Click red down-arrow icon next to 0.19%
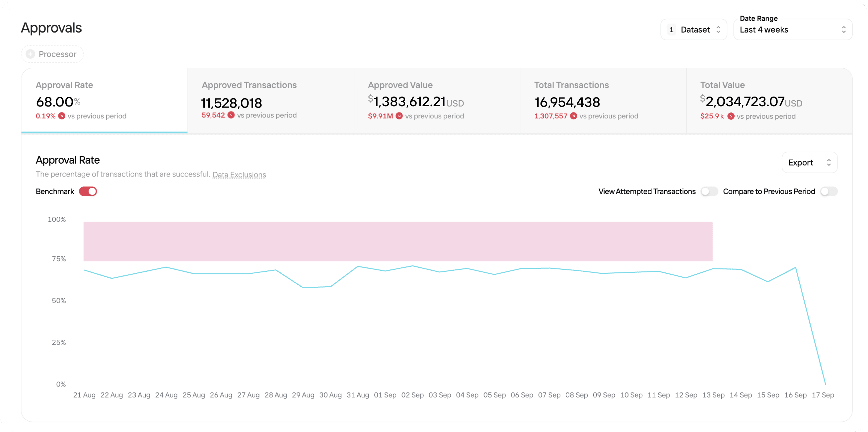 (62, 116)
